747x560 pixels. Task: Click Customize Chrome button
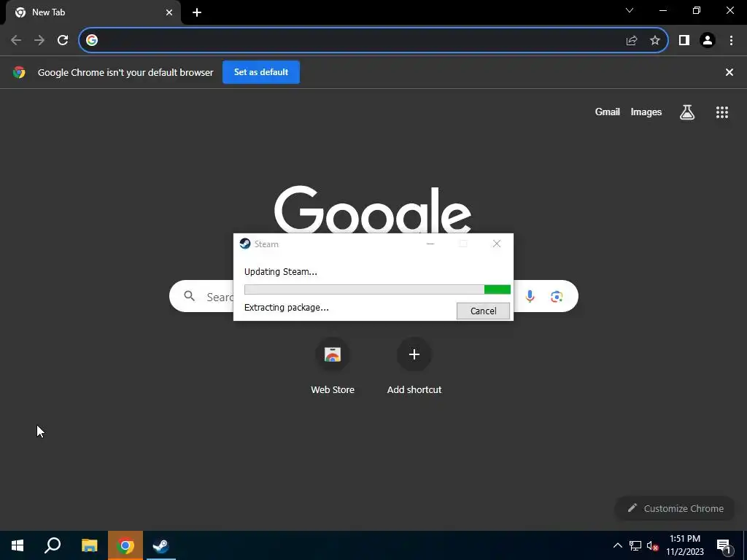click(675, 508)
